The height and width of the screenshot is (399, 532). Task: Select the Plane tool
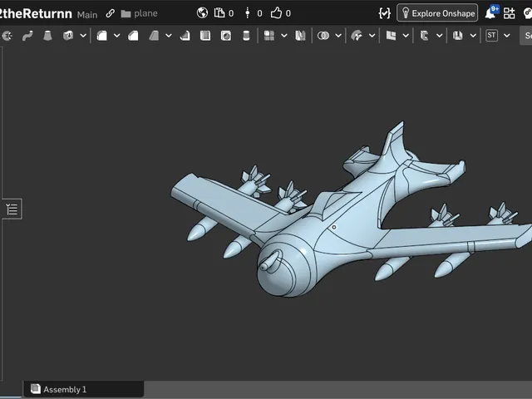(391, 36)
